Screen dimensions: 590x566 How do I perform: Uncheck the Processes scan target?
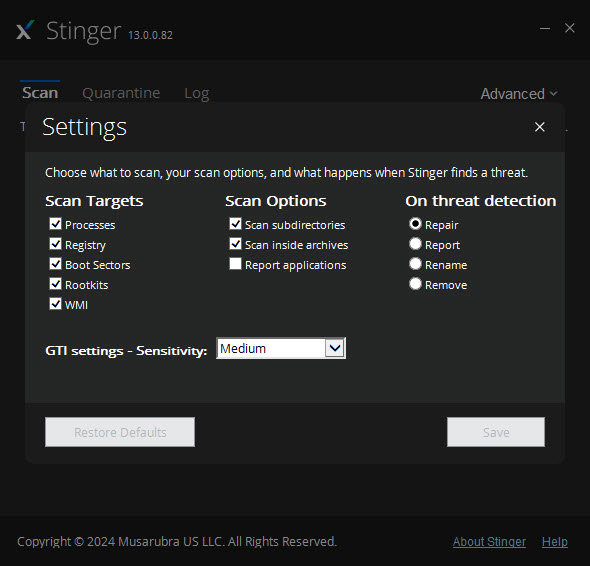[55, 224]
